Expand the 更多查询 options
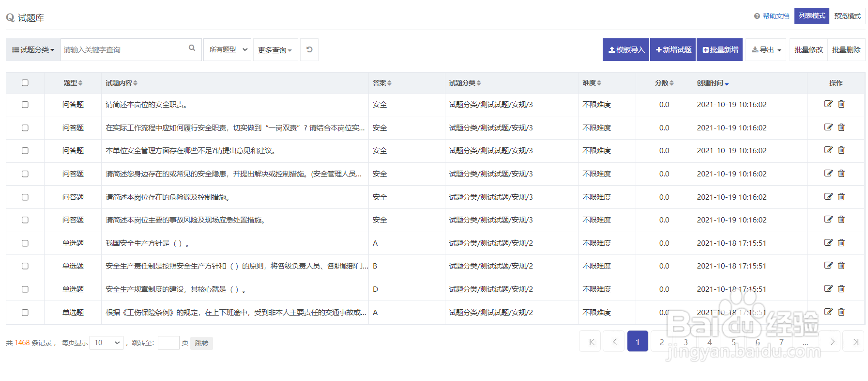The width and height of the screenshot is (868, 381). pos(274,50)
